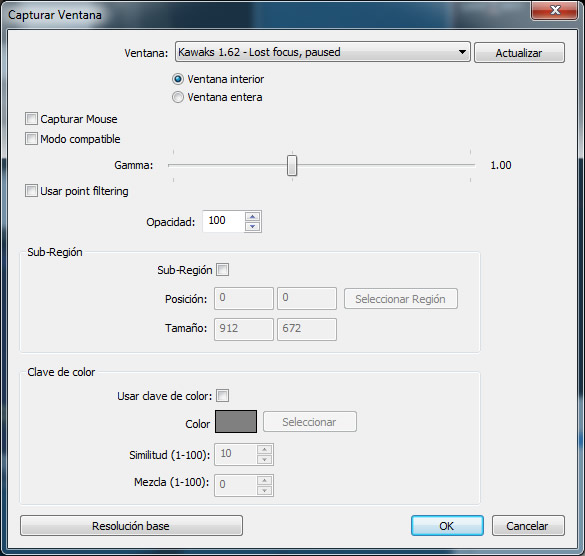The image size is (585, 556).
Task: Toggle the Modo compatible checkbox
Action: [x=31, y=139]
